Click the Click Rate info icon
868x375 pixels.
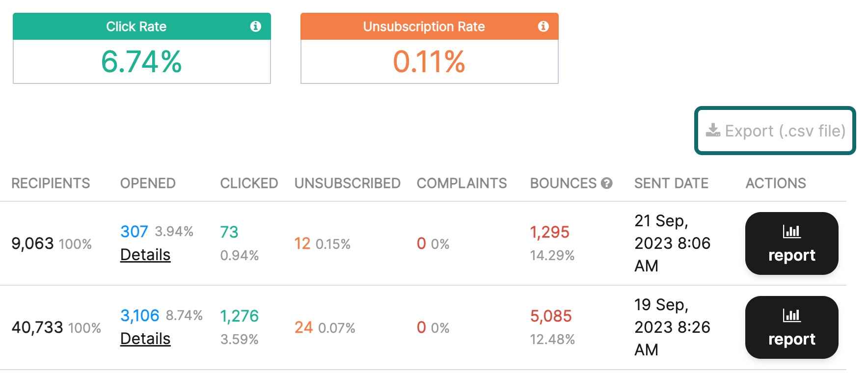click(x=255, y=27)
